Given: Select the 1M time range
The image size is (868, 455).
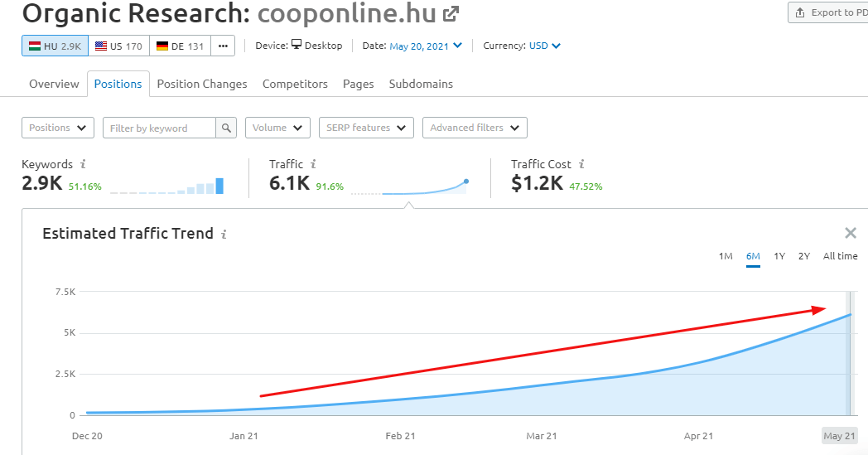Looking at the screenshot, I should (726, 256).
